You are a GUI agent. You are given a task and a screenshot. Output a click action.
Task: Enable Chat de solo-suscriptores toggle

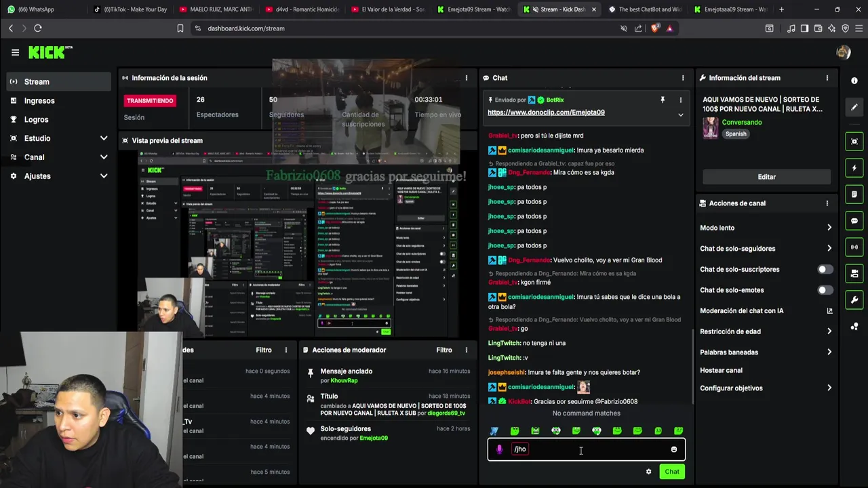point(825,269)
